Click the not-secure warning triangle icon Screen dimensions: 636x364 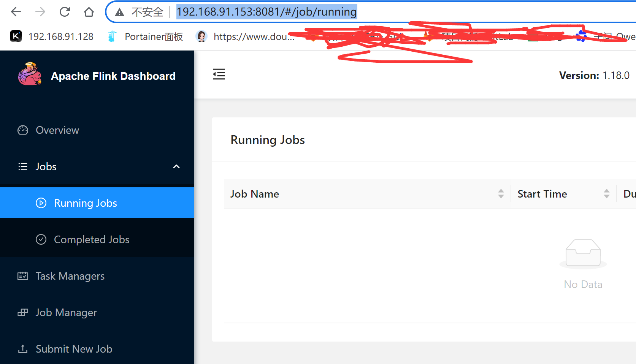pos(120,13)
